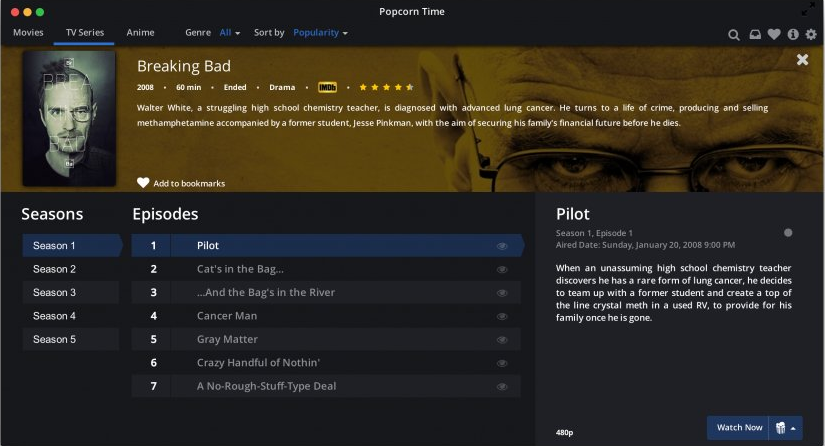Select Season 3
Screen dimensions: 825x446
pyautogui.click(x=71, y=292)
